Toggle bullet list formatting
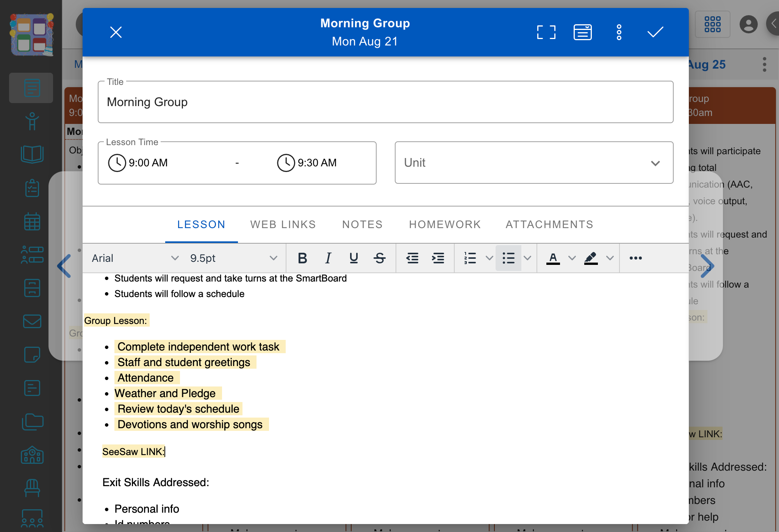Image resolution: width=779 pixels, height=532 pixels. click(508, 258)
